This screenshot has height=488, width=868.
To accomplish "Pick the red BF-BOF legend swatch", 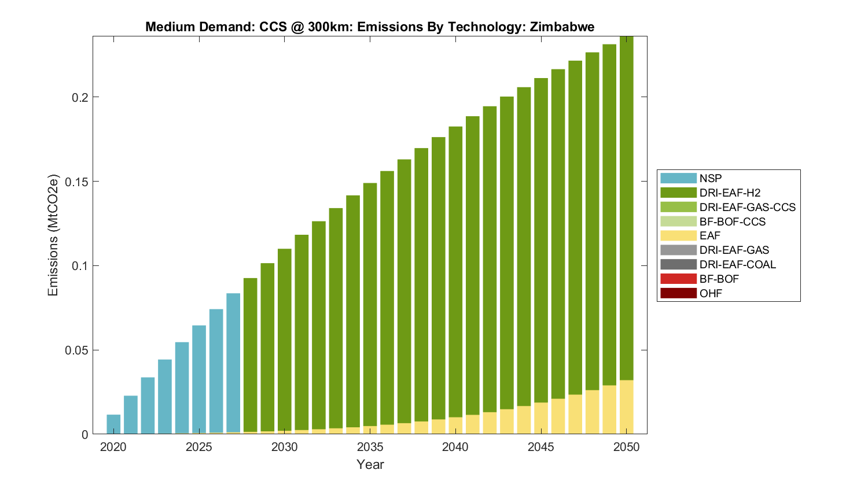I will coord(678,279).
